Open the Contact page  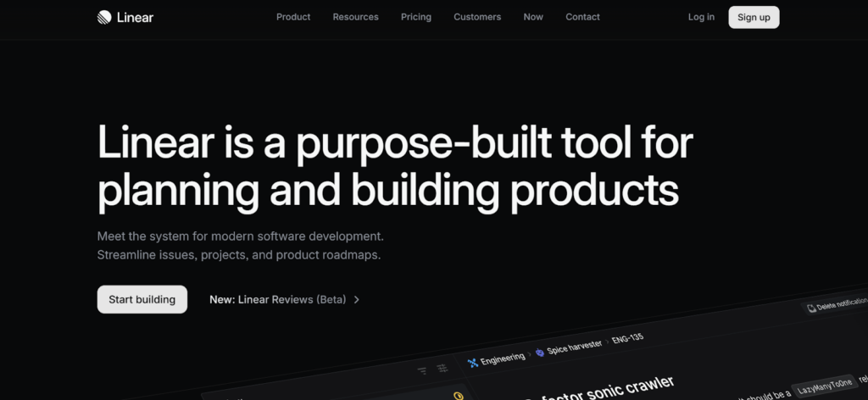tap(582, 17)
